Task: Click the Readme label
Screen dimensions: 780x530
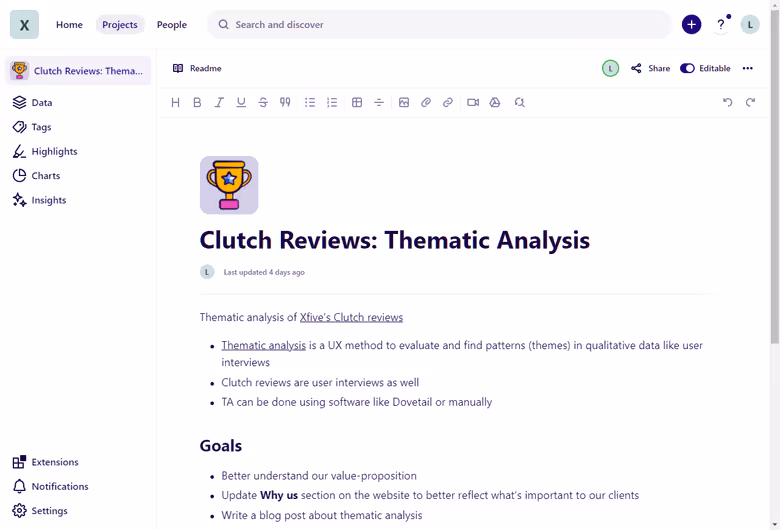Action: tap(205, 68)
